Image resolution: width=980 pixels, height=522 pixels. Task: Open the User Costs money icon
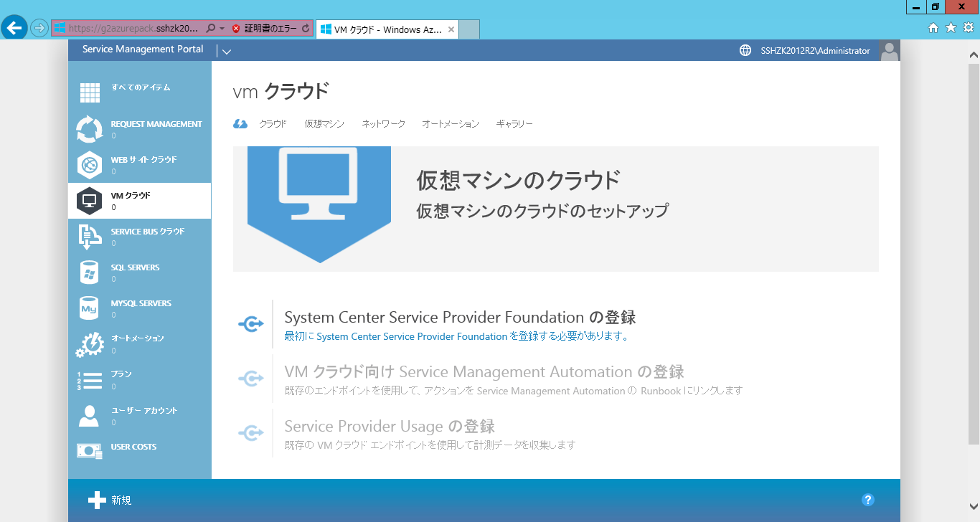(90, 450)
